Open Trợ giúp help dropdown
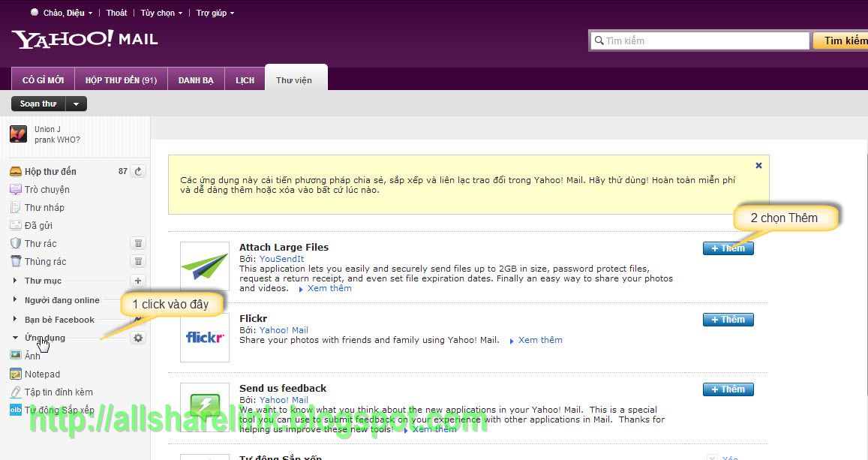Image resolution: width=868 pixels, height=460 pixels. (x=215, y=13)
